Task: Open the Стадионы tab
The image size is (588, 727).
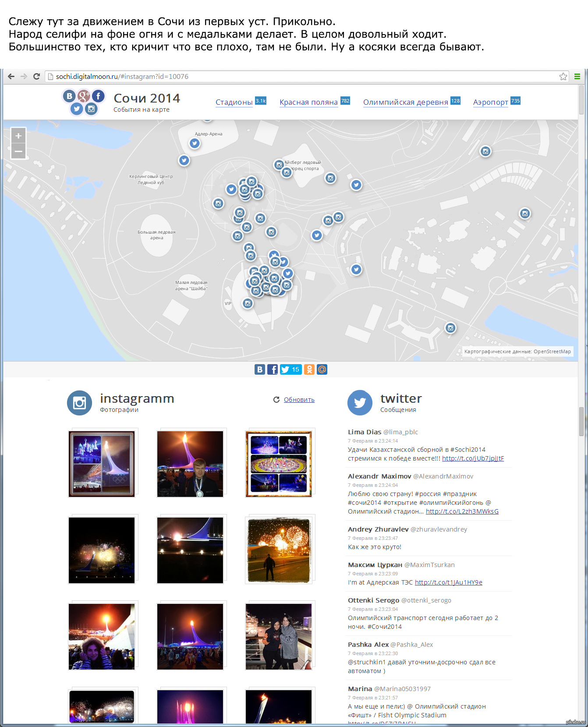Action: [234, 102]
